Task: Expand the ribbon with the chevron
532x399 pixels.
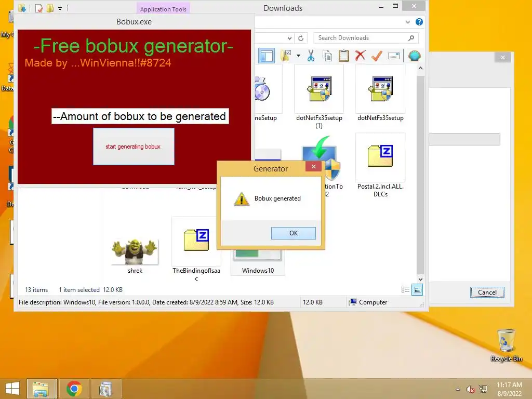Action: (407, 22)
